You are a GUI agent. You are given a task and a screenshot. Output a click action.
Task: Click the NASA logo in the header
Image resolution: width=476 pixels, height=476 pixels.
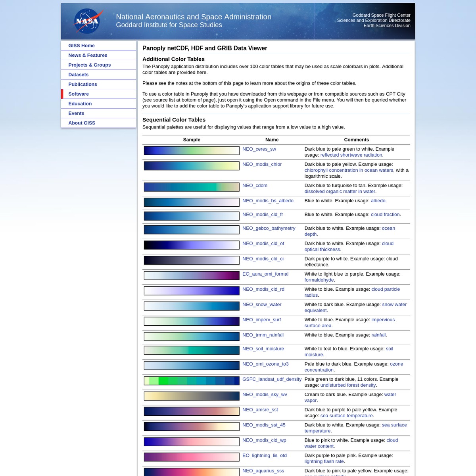pos(88,21)
